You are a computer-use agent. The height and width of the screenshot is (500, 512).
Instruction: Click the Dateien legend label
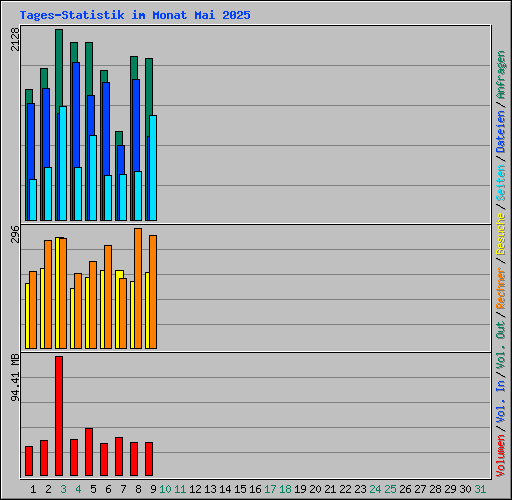pos(501,132)
